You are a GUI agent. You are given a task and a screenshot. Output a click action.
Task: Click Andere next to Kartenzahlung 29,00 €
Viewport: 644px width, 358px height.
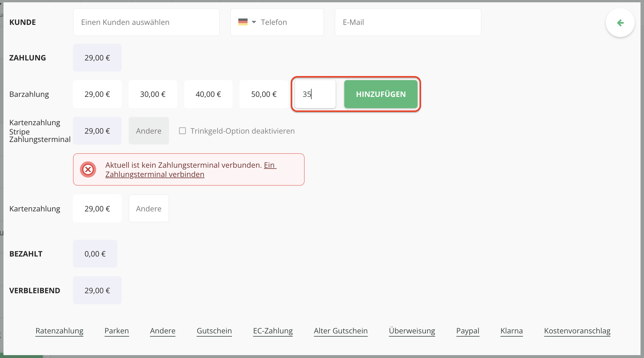click(x=149, y=208)
